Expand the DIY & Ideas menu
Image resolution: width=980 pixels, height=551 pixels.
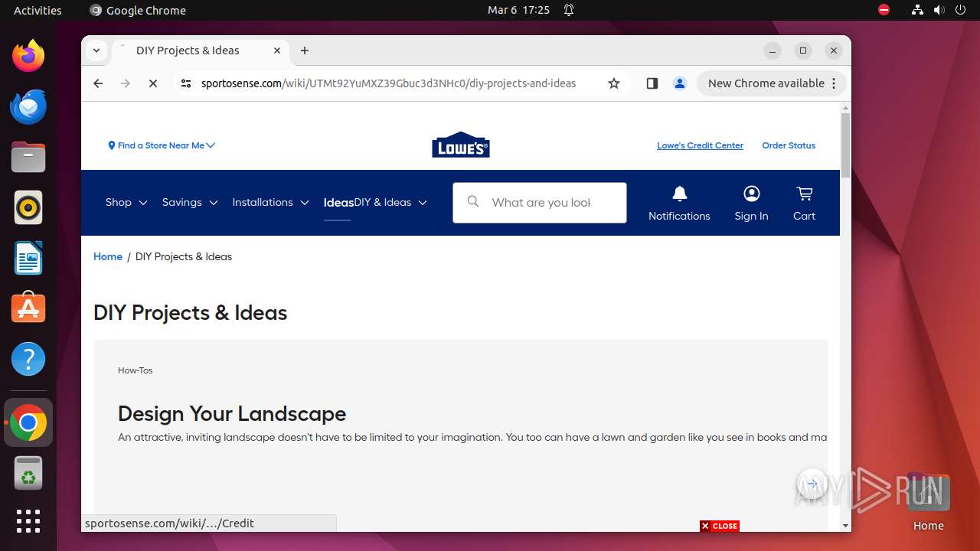[390, 202]
